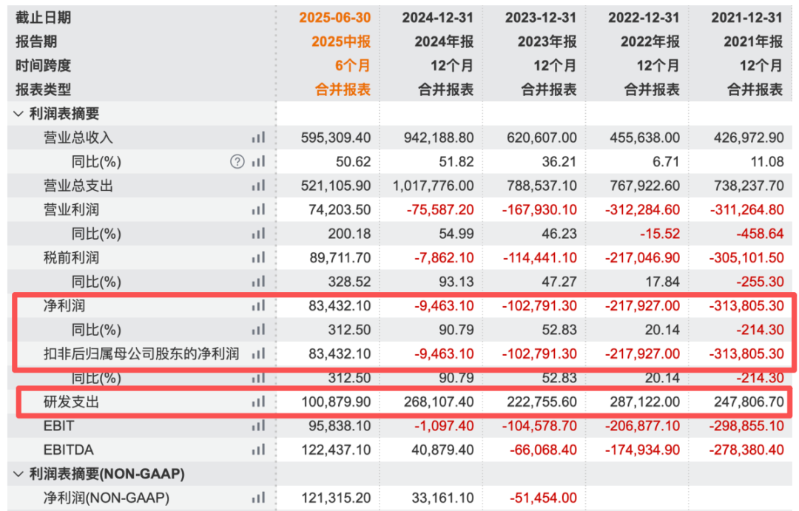Open chart icon for 扣非后归属母公司股东的净利润
This screenshot has height=511, width=799.
(259, 353)
